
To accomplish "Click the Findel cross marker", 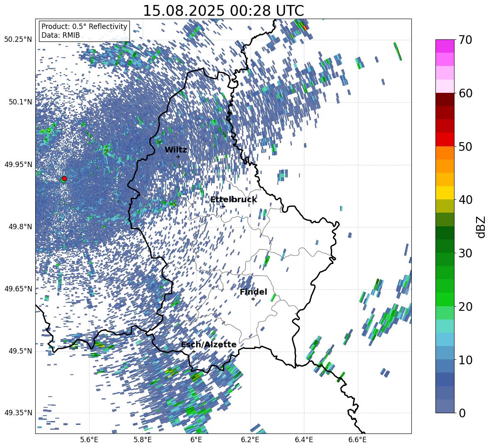I will pos(253,299).
